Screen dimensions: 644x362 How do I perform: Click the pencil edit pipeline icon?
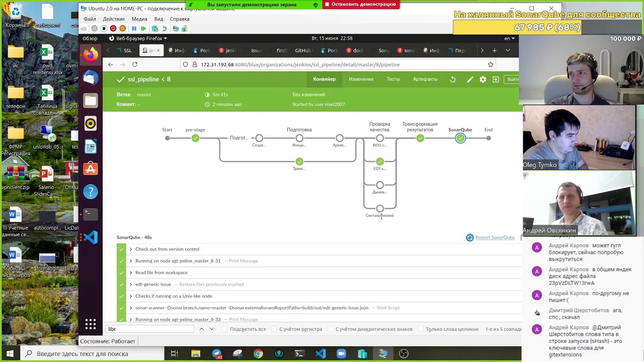(470, 79)
